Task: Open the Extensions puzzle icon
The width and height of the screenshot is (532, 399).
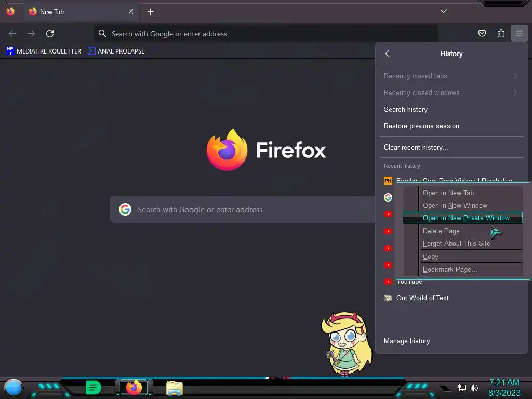Action: (x=501, y=33)
